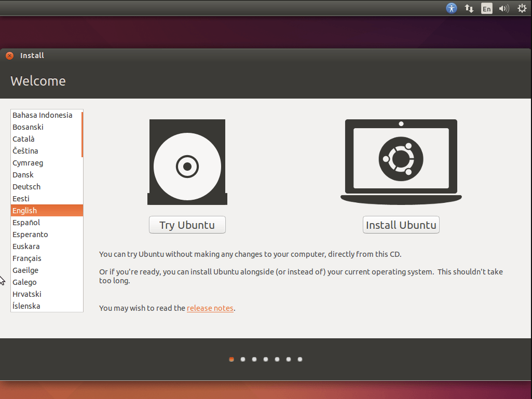Select Deutsch in the language list
532x399 pixels.
[46, 187]
